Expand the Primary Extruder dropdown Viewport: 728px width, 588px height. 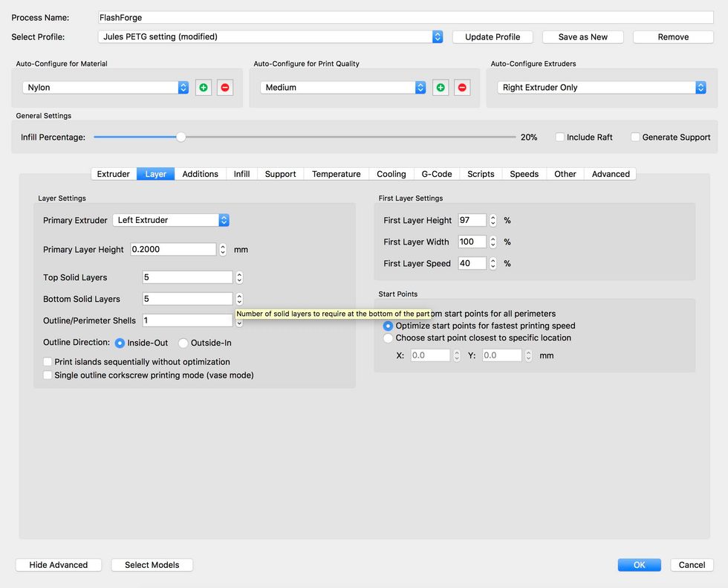click(x=171, y=220)
